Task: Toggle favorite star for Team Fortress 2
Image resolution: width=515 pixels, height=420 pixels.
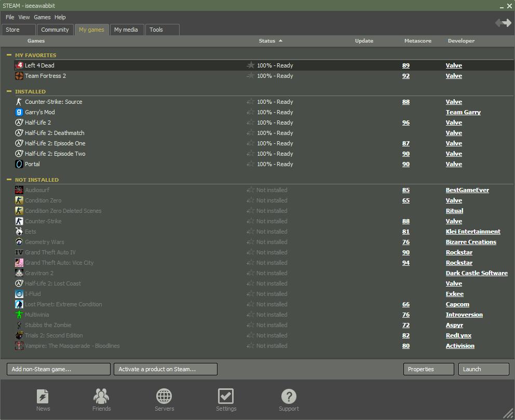Action: (x=250, y=76)
